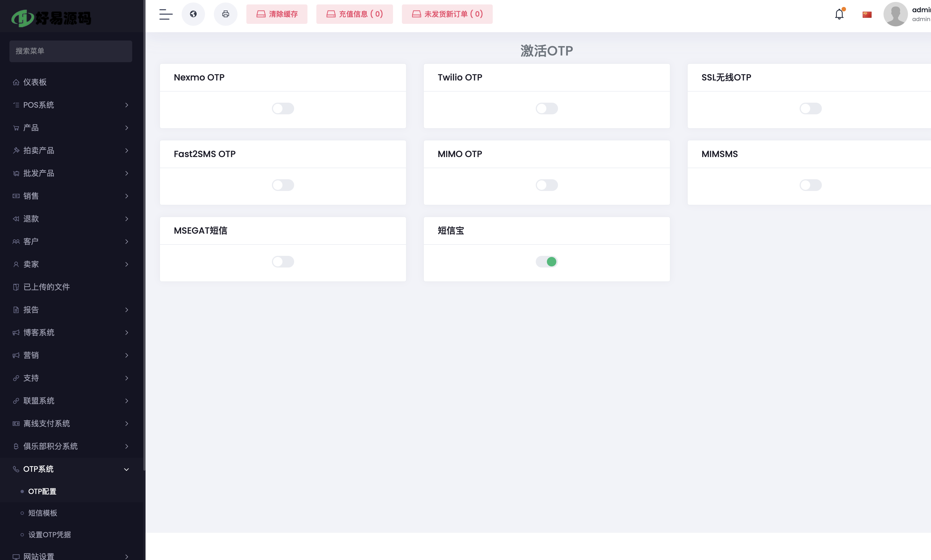Expand the 网站设置 chevron
This screenshot has height=560, width=931.
[x=127, y=557]
